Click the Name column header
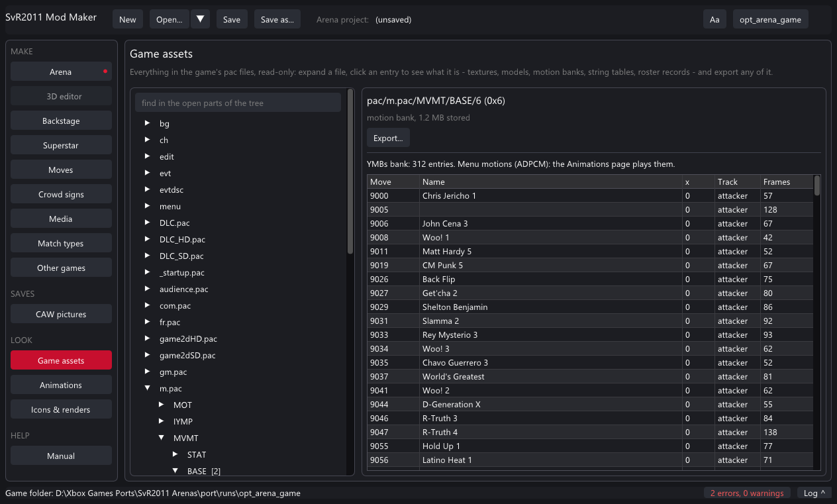 coord(551,181)
